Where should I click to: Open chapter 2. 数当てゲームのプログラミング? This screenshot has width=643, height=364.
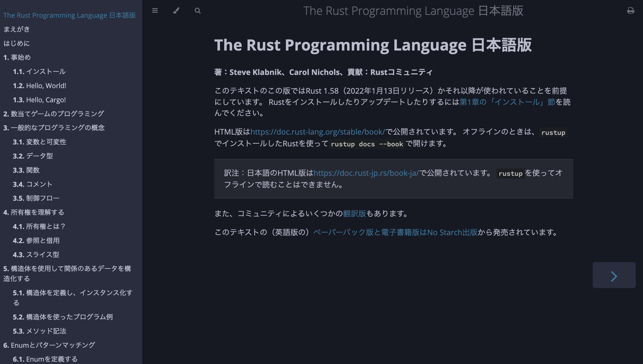(53, 114)
